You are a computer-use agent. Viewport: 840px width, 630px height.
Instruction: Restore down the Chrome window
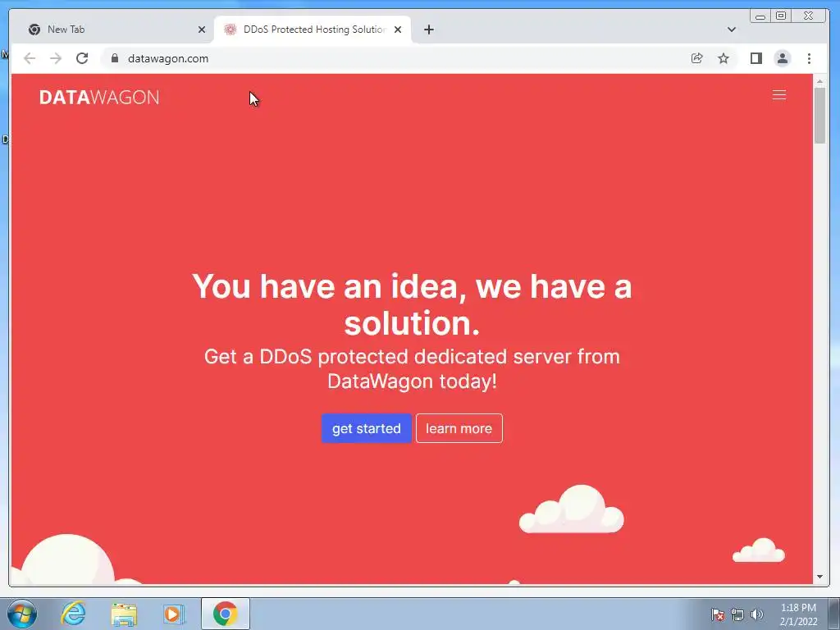[x=781, y=16]
